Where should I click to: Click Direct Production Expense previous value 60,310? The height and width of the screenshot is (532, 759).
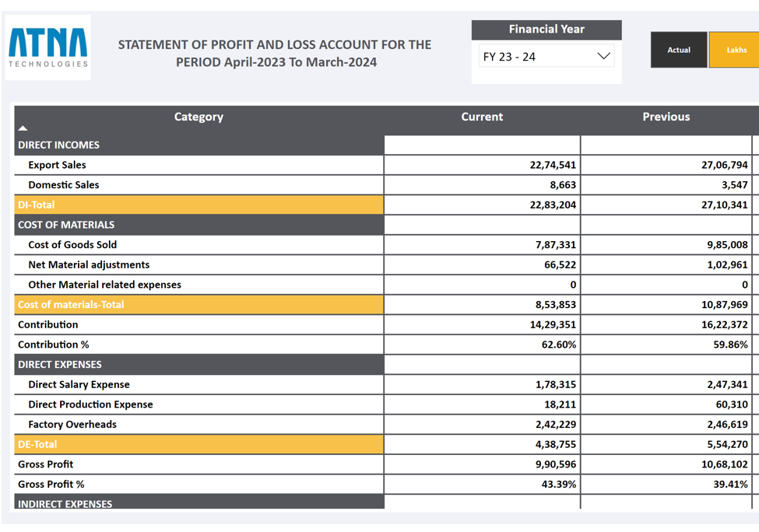732,404
